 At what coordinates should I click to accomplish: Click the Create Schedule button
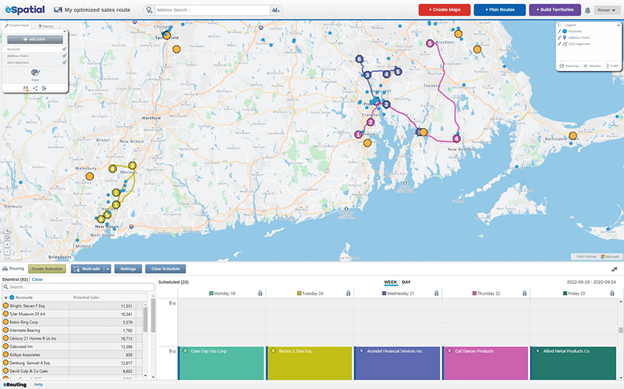pos(47,269)
